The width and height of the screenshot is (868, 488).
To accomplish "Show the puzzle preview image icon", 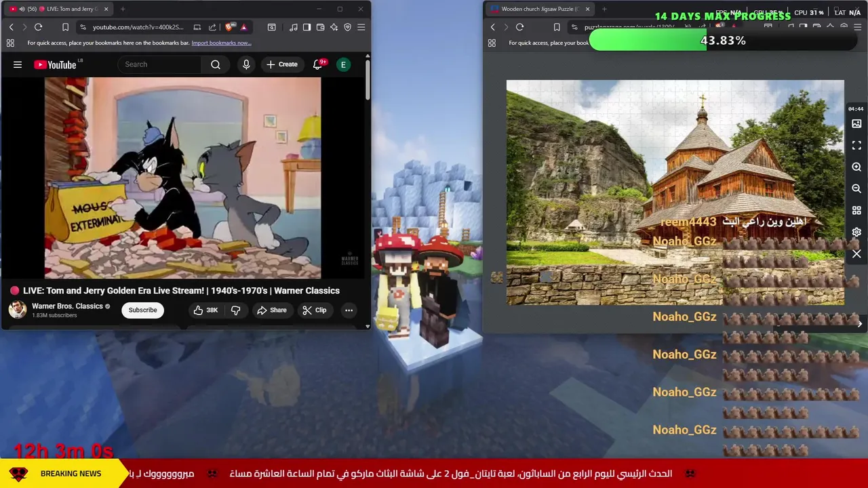I will click(856, 124).
